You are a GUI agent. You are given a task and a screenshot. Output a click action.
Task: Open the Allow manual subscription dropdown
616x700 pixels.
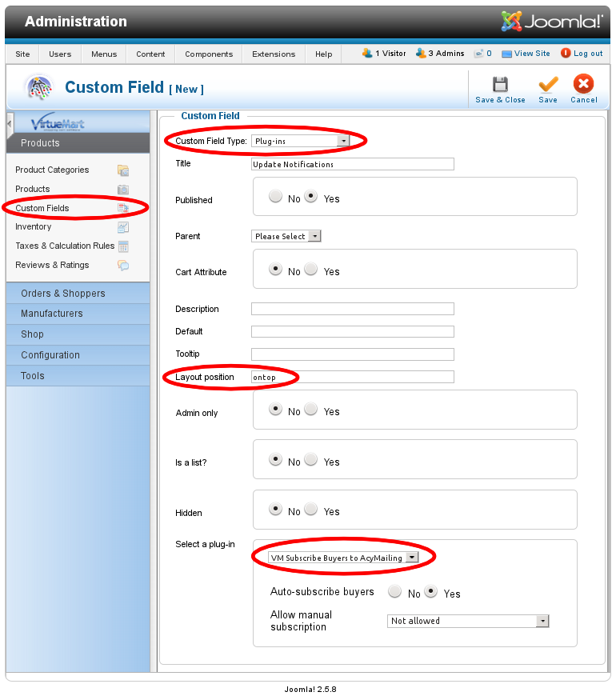click(468, 621)
